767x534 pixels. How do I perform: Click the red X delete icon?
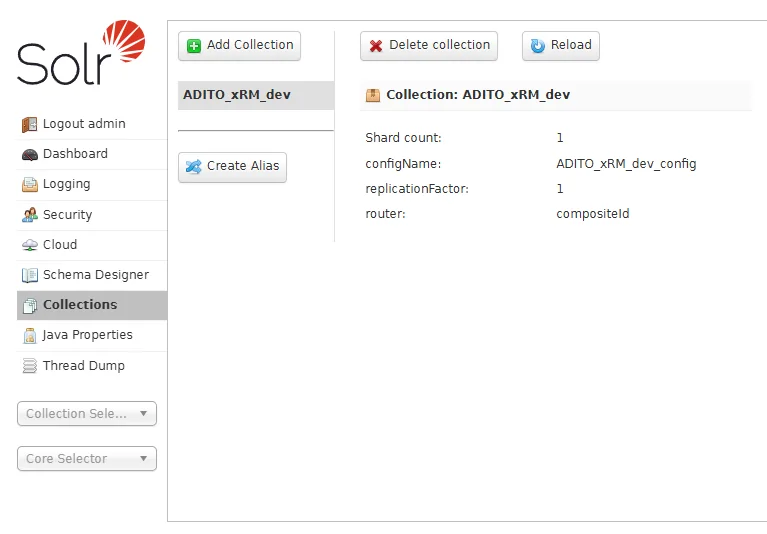point(376,46)
